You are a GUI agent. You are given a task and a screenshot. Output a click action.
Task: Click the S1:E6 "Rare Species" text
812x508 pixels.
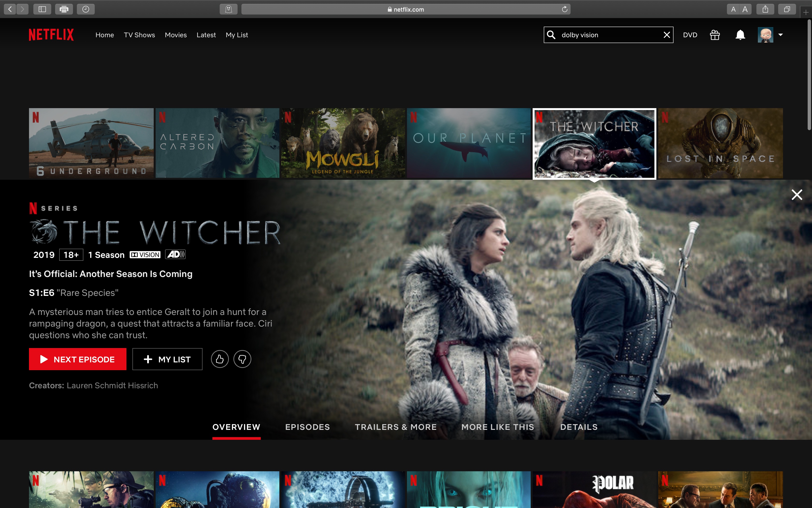coord(73,293)
